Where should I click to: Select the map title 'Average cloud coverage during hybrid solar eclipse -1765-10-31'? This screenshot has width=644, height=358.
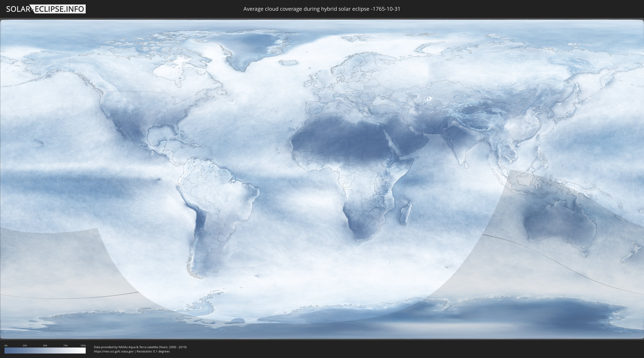322,9
